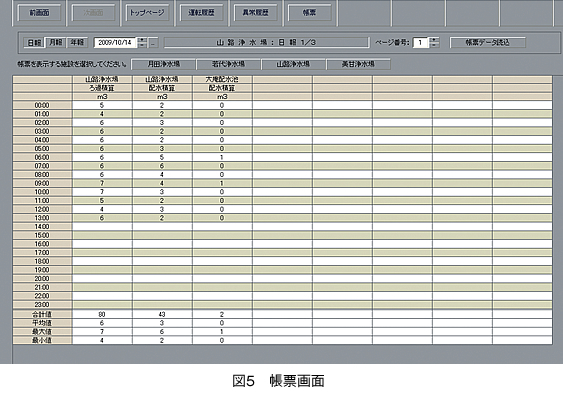Screen dimensions: 563x393
Task: Click the report title bar 日報 1/3
Action: pyautogui.click(x=266, y=42)
